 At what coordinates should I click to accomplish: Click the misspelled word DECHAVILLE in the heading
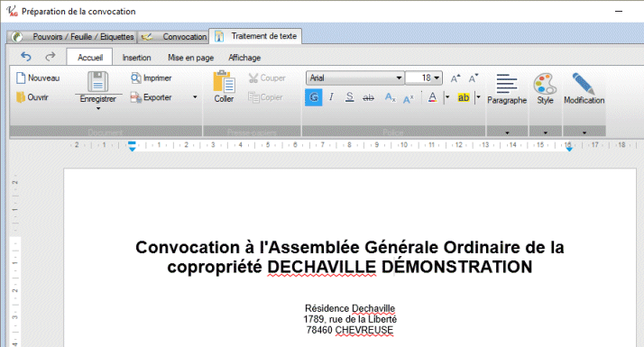322,268
